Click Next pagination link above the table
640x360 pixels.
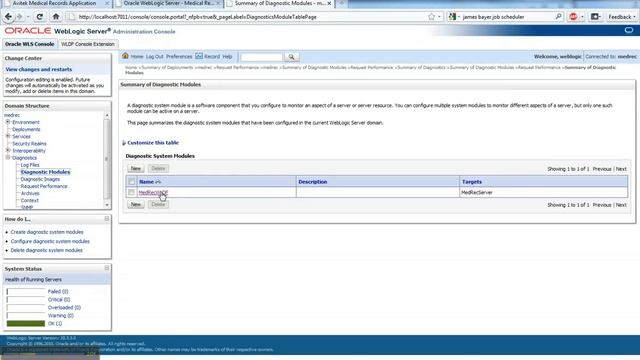point(621,169)
